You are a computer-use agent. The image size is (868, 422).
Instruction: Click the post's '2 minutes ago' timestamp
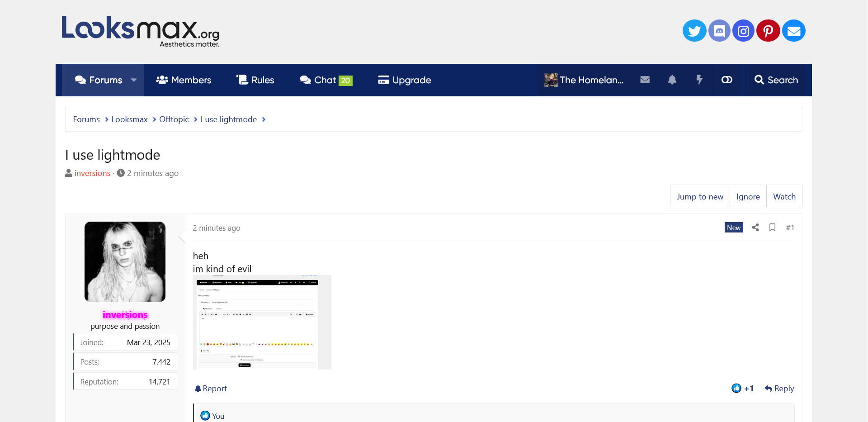[x=217, y=228]
